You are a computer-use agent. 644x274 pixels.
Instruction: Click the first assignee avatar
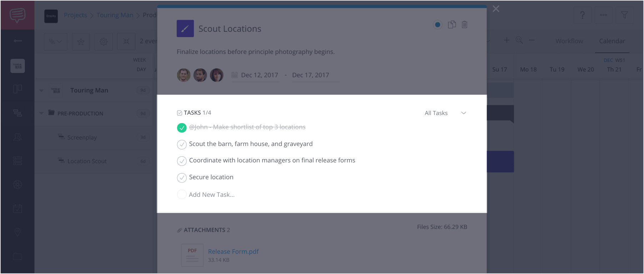pos(184,75)
